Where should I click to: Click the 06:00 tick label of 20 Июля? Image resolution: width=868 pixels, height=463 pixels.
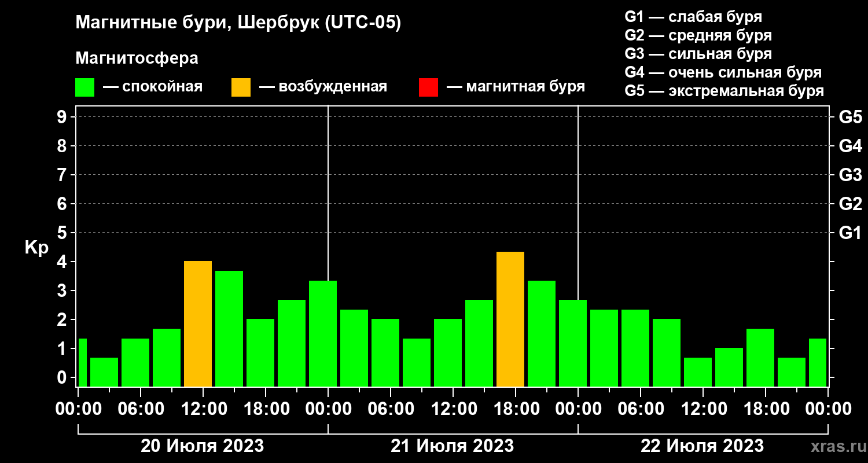click(141, 409)
